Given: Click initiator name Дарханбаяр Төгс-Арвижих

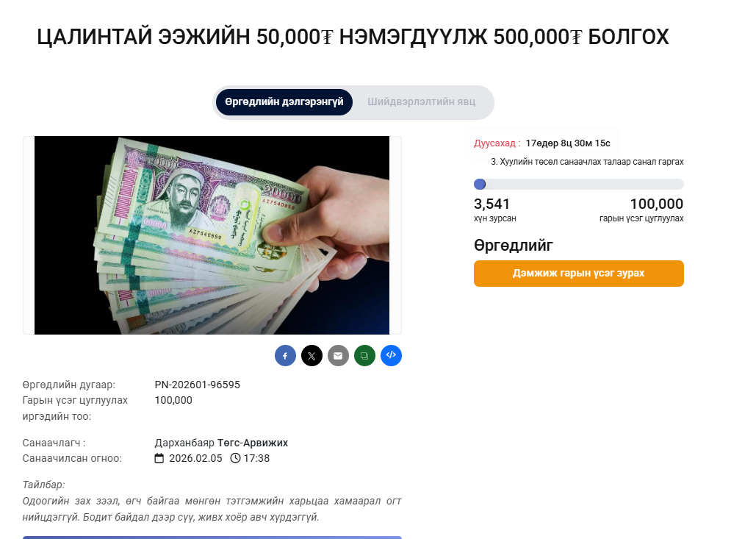Looking at the screenshot, I should pyautogui.click(x=221, y=443).
